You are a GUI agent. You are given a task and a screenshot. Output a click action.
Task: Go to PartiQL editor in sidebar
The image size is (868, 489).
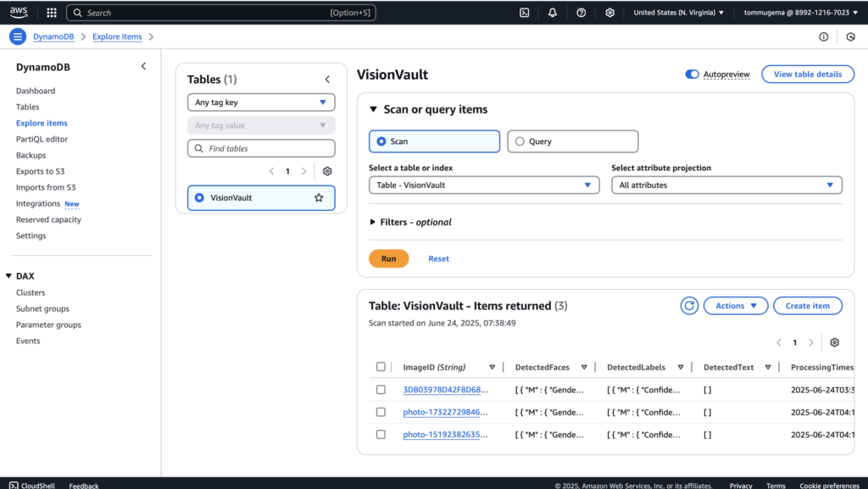pyautogui.click(x=42, y=139)
